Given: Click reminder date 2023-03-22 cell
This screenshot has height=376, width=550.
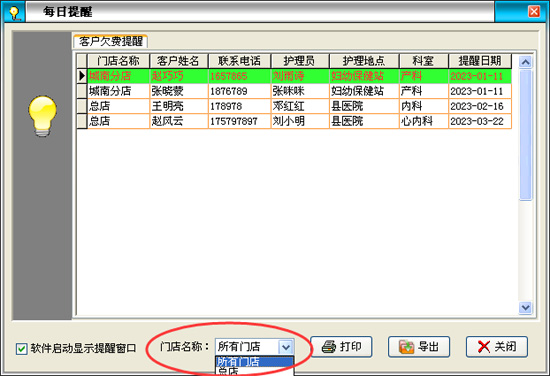Looking at the screenshot, I should (x=480, y=121).
